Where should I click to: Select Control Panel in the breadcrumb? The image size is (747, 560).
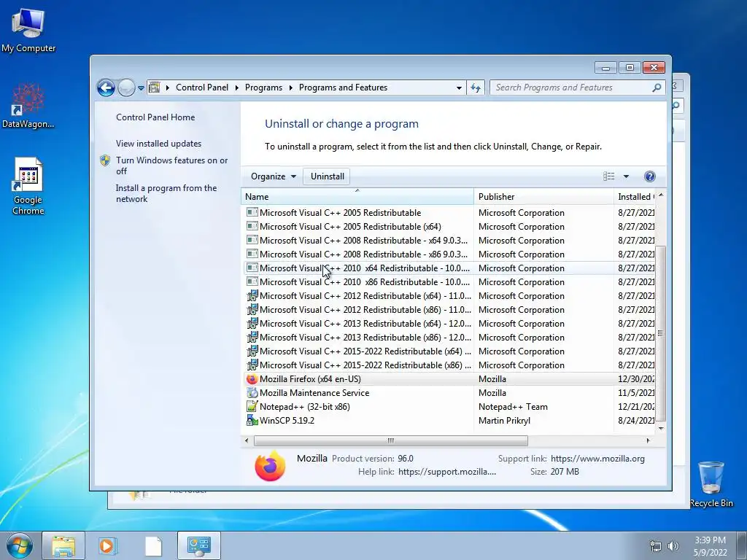pyautogui.click(x=202, y=87)
